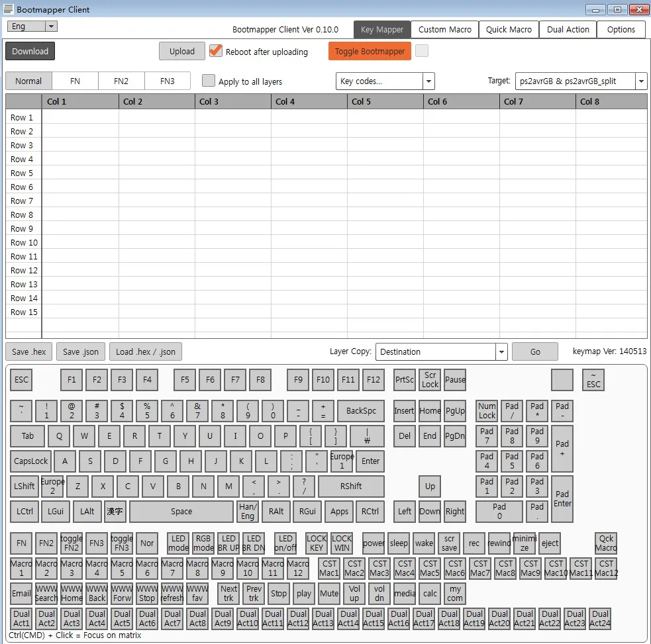
Task: Click the Col 4 column header
Action: click(x=309, y=102)
